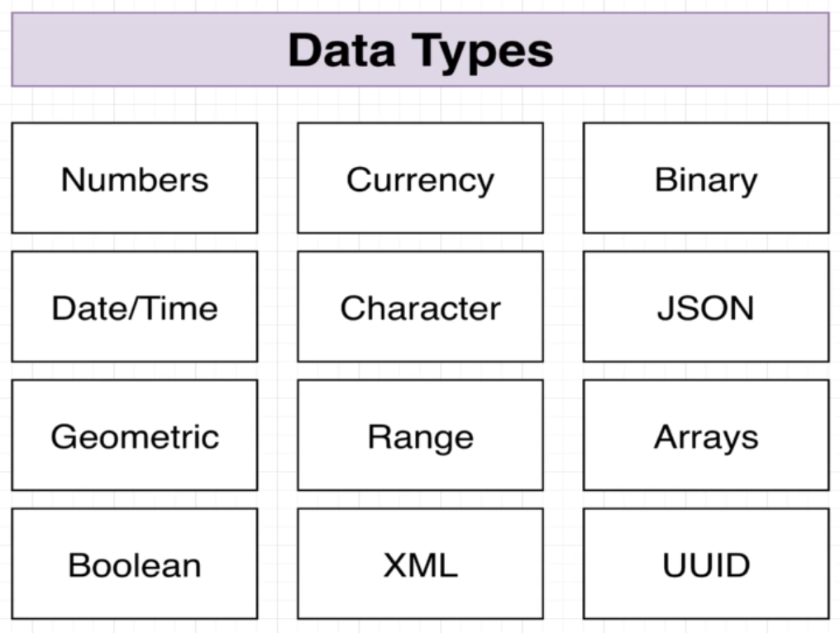Select the JSON box
This screenshot has width=840, height=633.
point(705,307)
